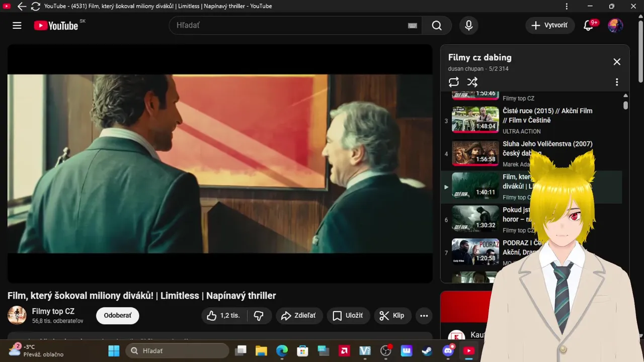This screenshot has width=644, height=362.
Task: Open the on-screen keyboard in search box
Action: click(x=412, y=26)
